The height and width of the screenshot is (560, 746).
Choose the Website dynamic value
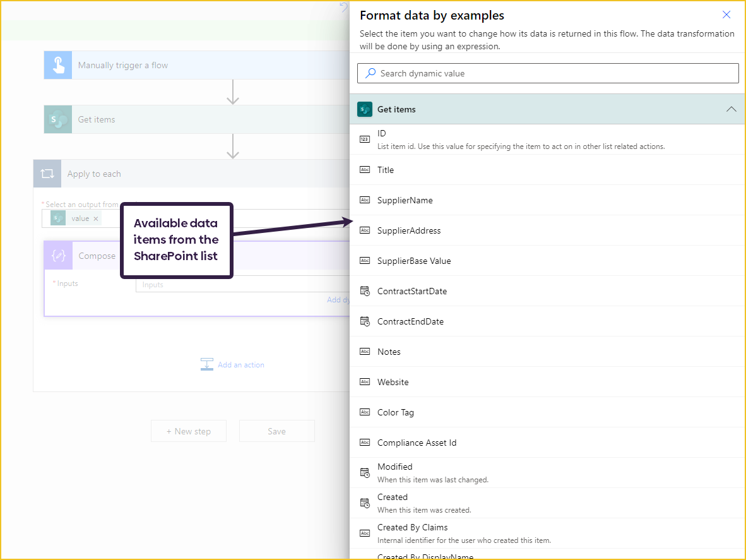pos(547,382)
